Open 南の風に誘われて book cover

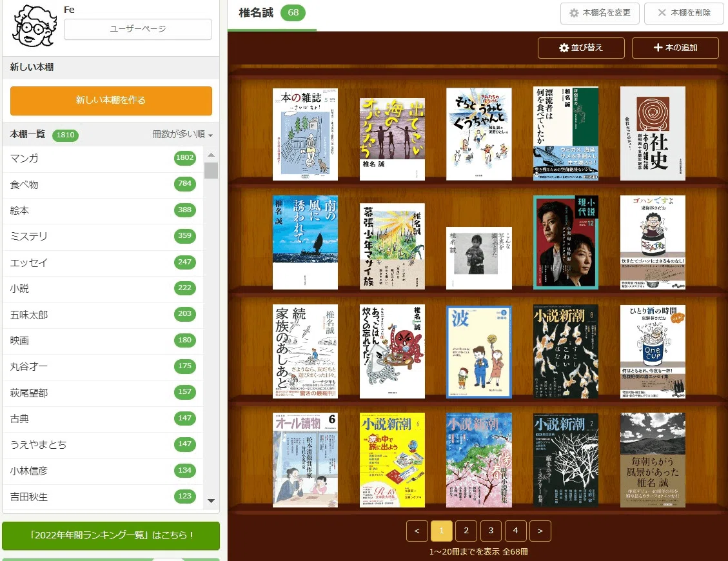pyautogui.click(x=305, y=242)
